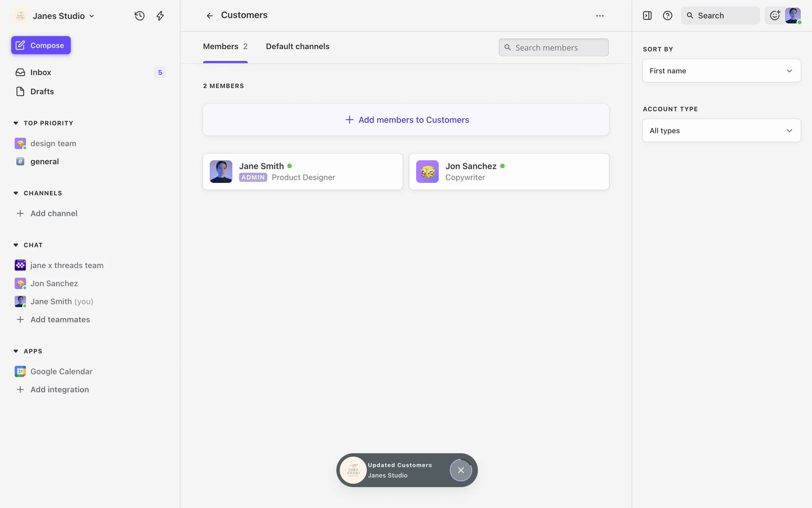Open the Sort by First name dropdown
The image size is (812, 508).
[721, 71]
